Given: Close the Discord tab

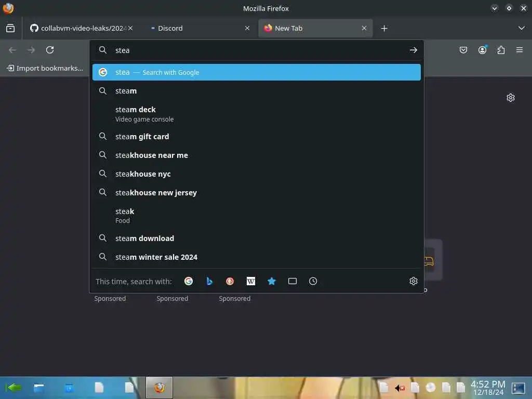Looking at the screenshot, I should [247, 28].
